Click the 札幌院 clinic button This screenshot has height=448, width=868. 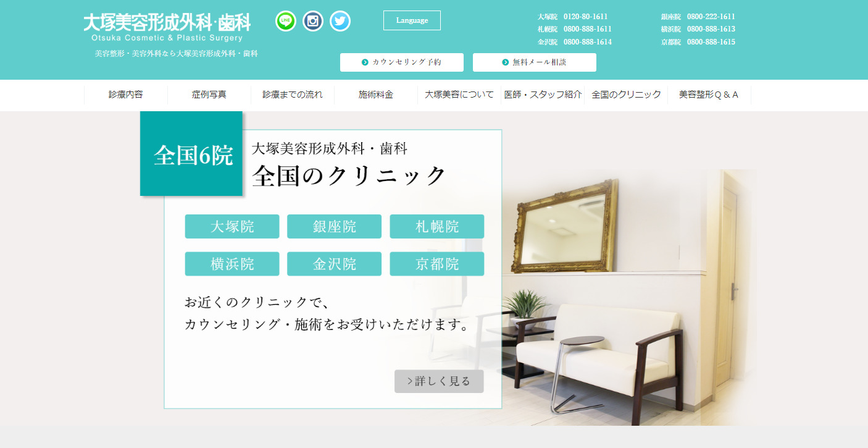click(436, 226)
